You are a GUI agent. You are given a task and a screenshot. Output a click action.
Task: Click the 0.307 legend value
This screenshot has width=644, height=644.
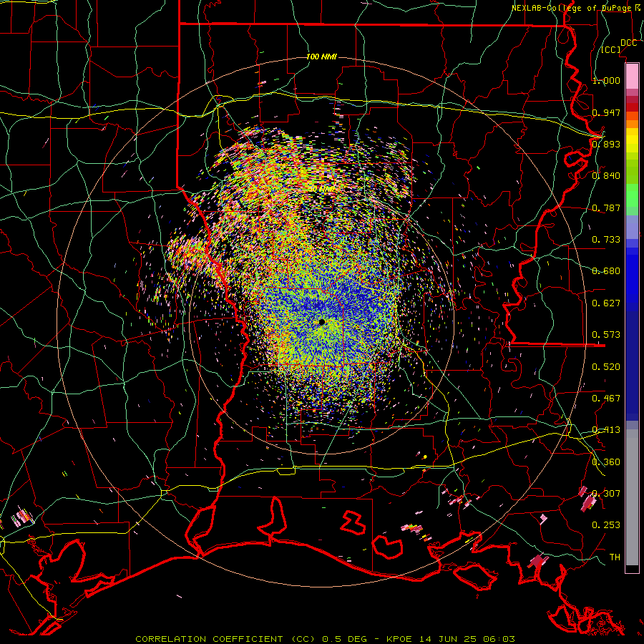click(606, 494)
